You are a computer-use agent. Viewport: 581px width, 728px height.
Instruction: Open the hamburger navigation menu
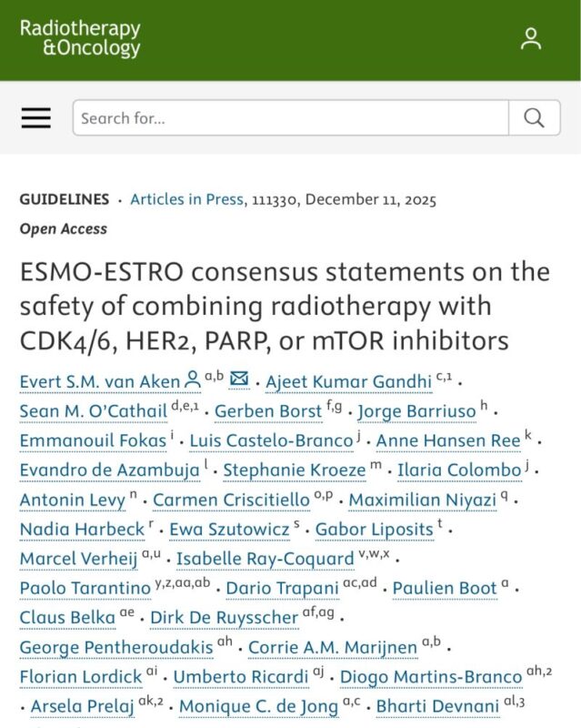point(35,118)
